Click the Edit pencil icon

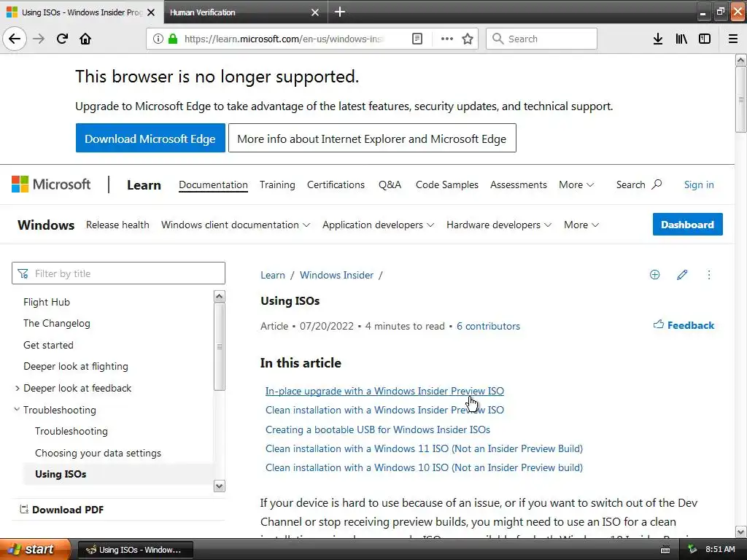[x=682, y=275]
